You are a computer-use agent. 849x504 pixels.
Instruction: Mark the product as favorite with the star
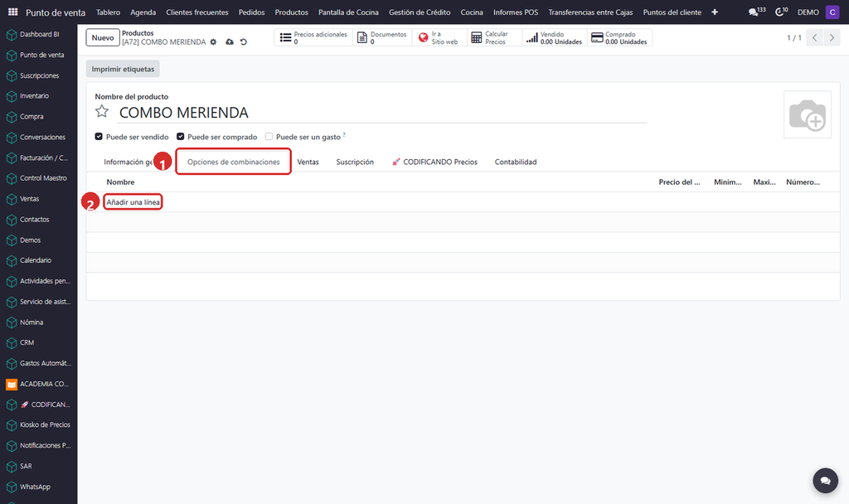[x=102, y=112]
